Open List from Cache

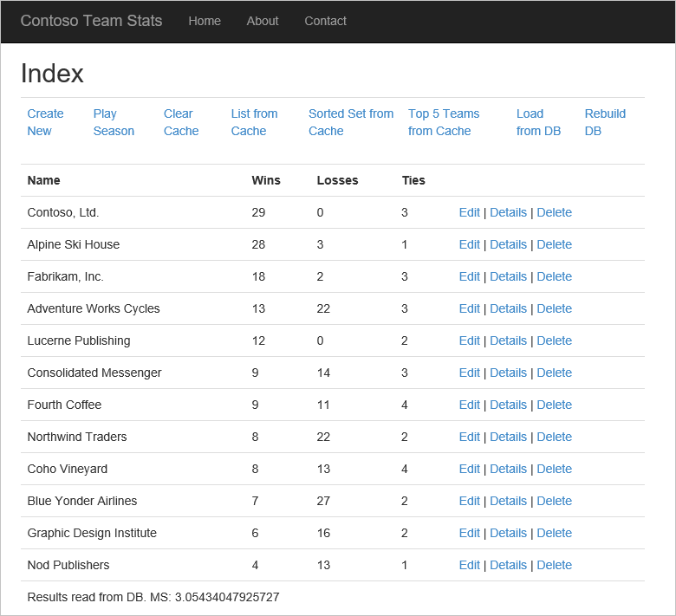[254, 122]
